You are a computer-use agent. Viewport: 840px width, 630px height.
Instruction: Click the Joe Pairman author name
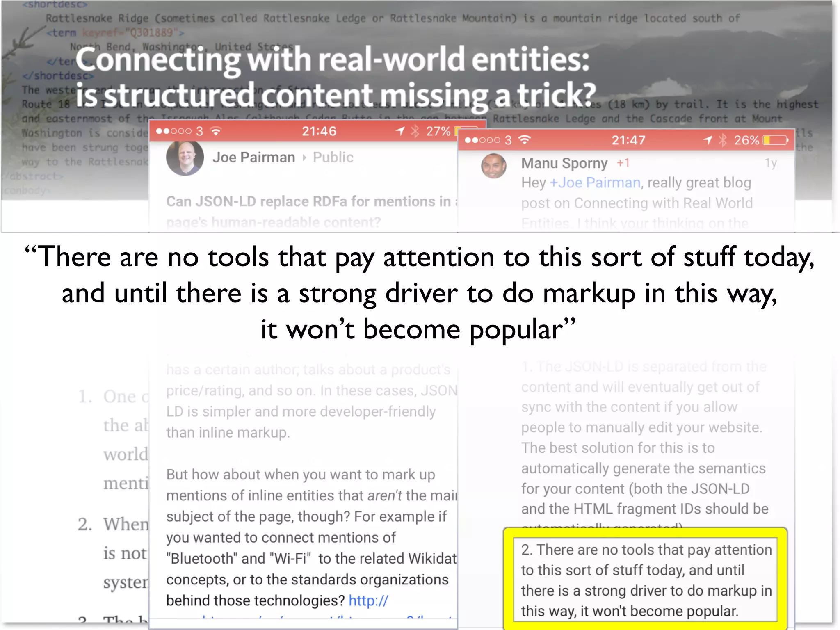point(253,157)
